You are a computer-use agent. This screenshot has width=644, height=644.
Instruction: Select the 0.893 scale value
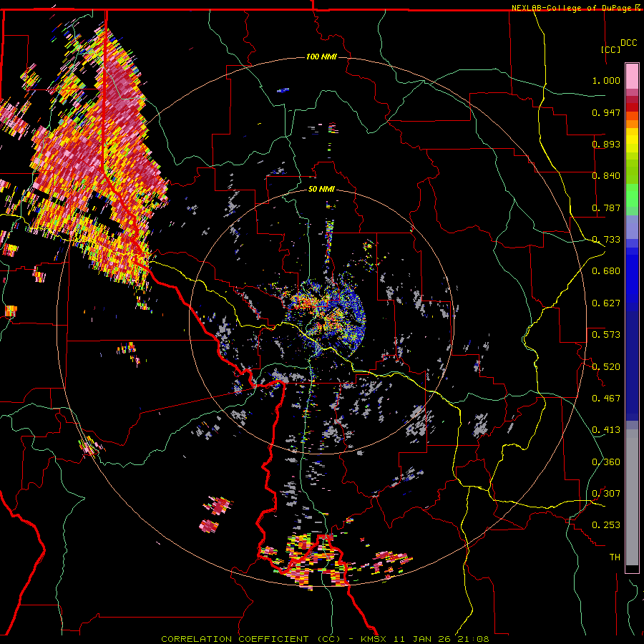[606, 144]
